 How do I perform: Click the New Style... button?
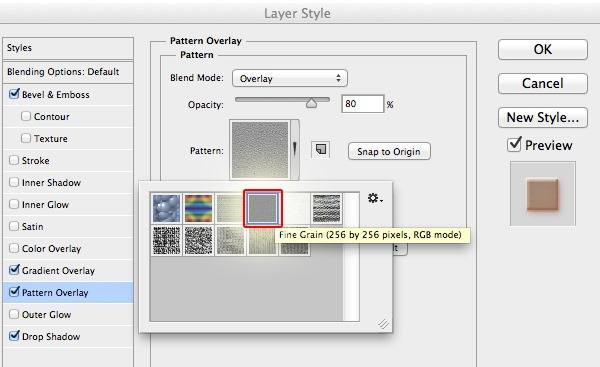coord(543,117)
